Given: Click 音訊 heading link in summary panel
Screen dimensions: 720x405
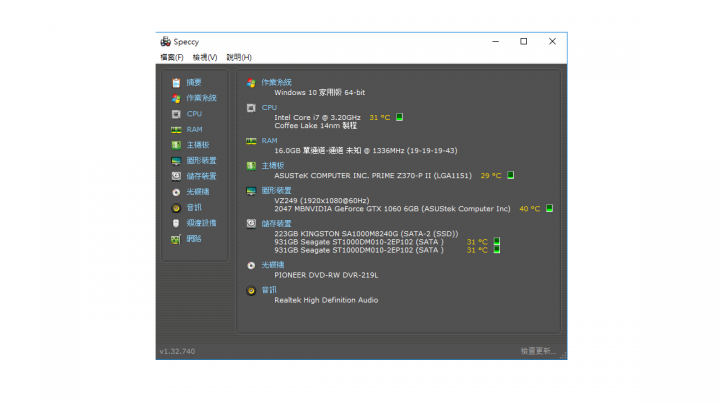Looking at the screenshot, I should pos(269,290).
